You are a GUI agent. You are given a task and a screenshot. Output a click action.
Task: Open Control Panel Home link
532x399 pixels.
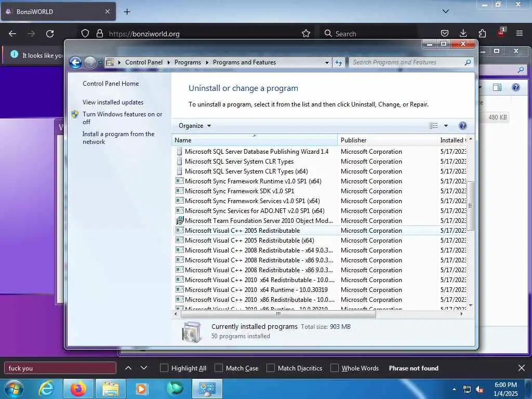111,84
